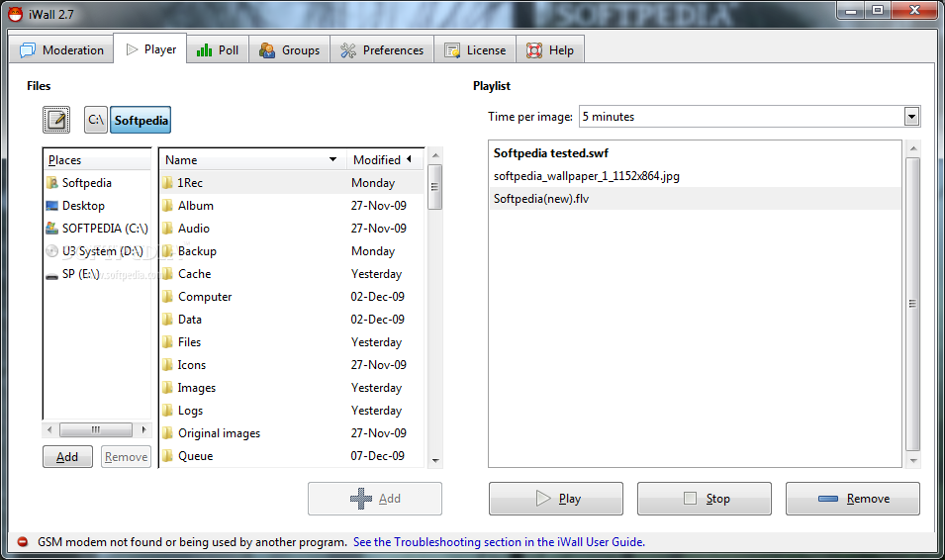Click Places scroll left arrow
This screenshot has width=945, height=560.
(49, 429)
